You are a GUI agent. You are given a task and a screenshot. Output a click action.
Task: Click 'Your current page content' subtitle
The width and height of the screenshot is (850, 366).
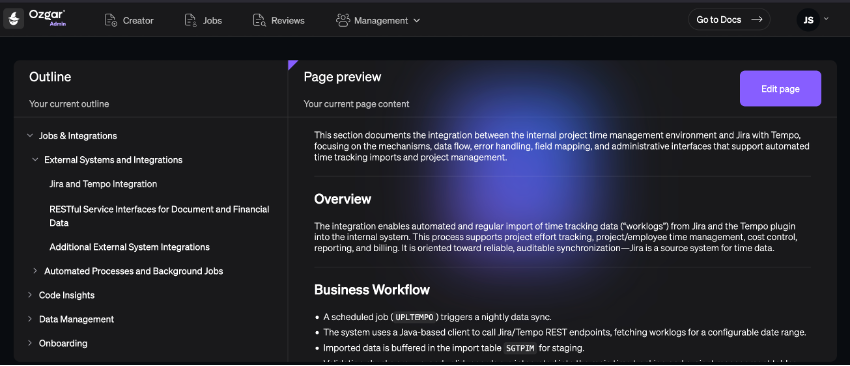coord(356,104)
